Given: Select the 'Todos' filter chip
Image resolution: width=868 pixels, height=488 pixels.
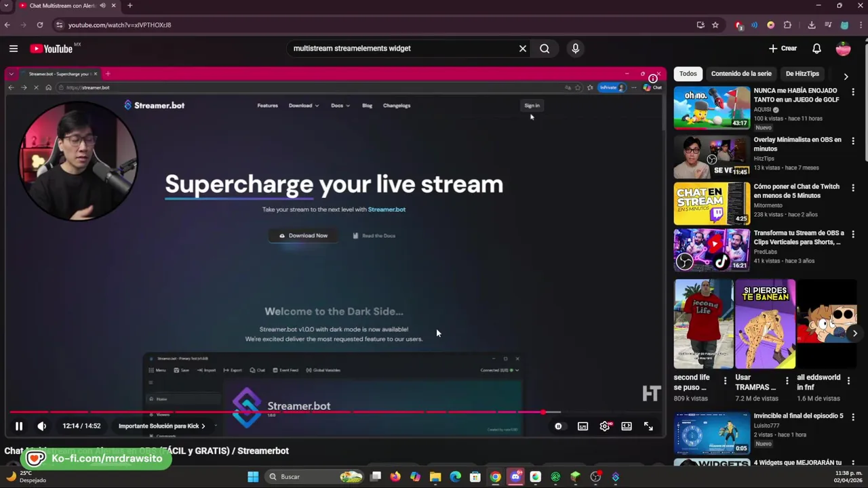Looking at the screenshot, I should (688, 73).
